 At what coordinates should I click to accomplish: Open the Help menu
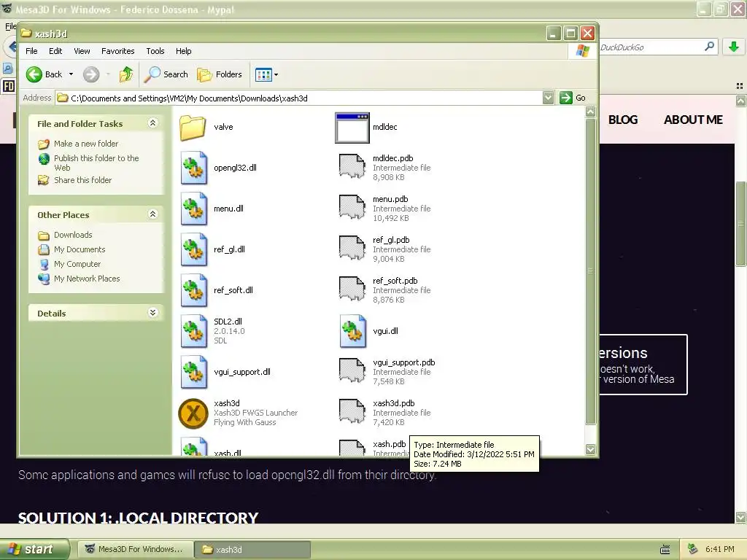(x=183, y=51)
